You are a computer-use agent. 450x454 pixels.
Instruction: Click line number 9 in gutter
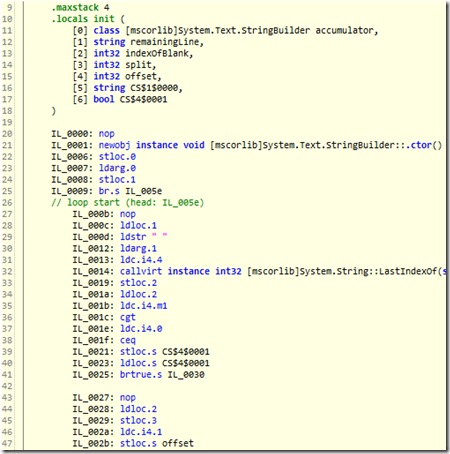tap(9, 7)
